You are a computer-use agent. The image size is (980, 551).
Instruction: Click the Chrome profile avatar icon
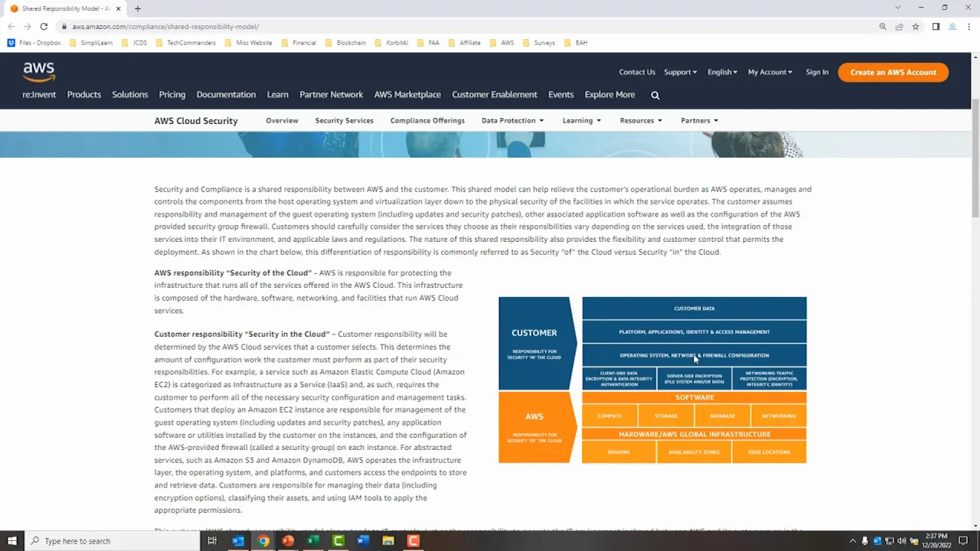[x=952, y=26]
